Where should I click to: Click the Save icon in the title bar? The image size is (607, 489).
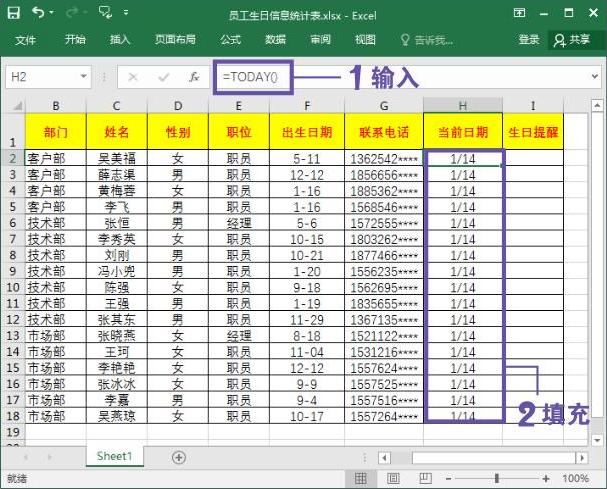(14, 13)
